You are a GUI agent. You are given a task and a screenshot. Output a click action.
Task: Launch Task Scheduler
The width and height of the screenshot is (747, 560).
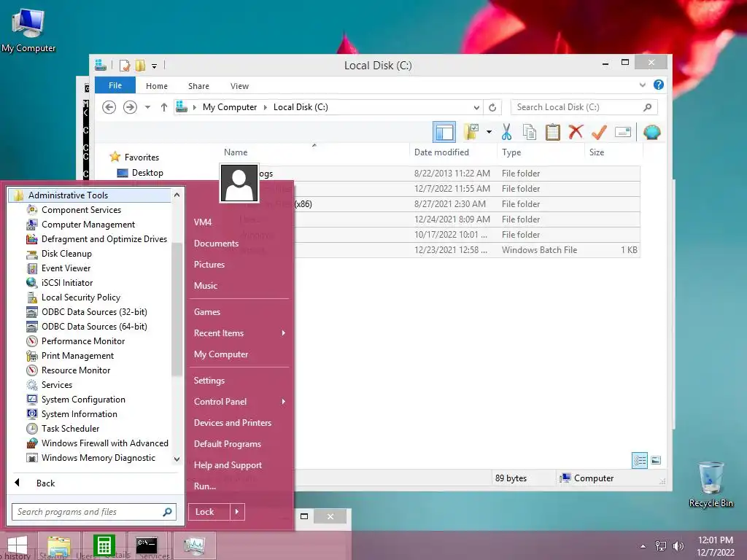point(70,429)
